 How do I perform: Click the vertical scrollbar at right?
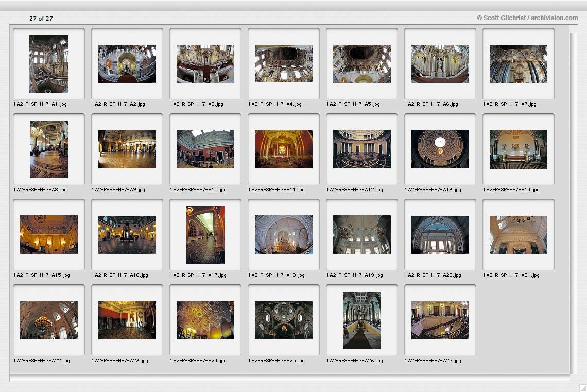point(574,203)
